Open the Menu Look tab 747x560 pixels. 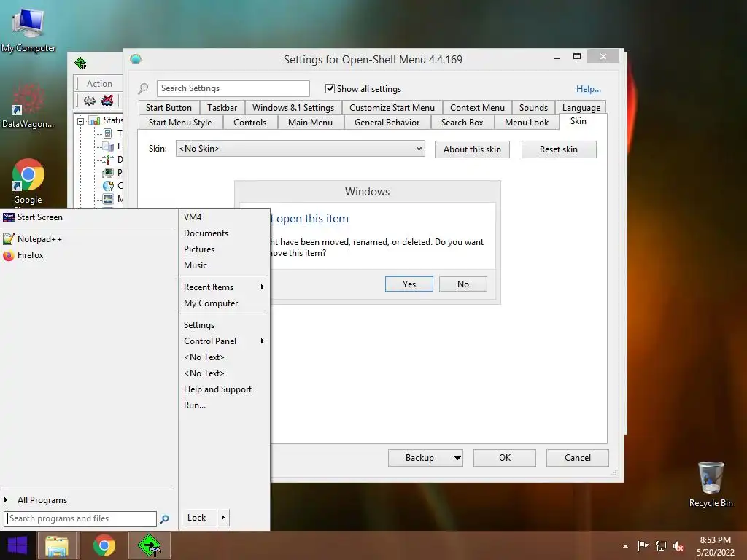(527, 122)
